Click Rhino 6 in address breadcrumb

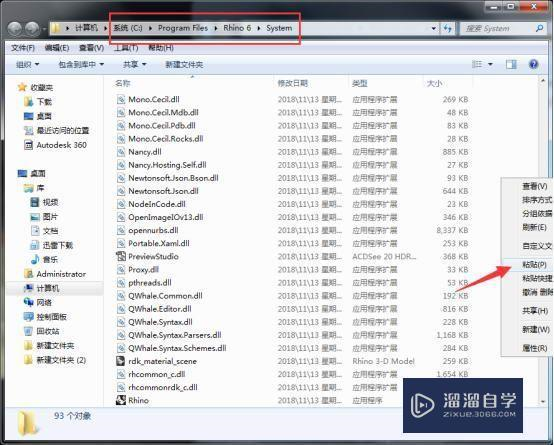coord(237,28)
